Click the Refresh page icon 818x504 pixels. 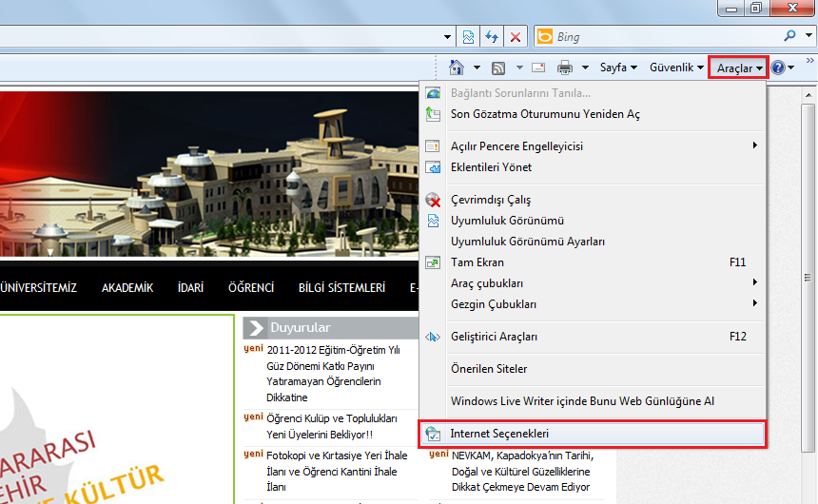pyautogui.click(x=493, y=37)
